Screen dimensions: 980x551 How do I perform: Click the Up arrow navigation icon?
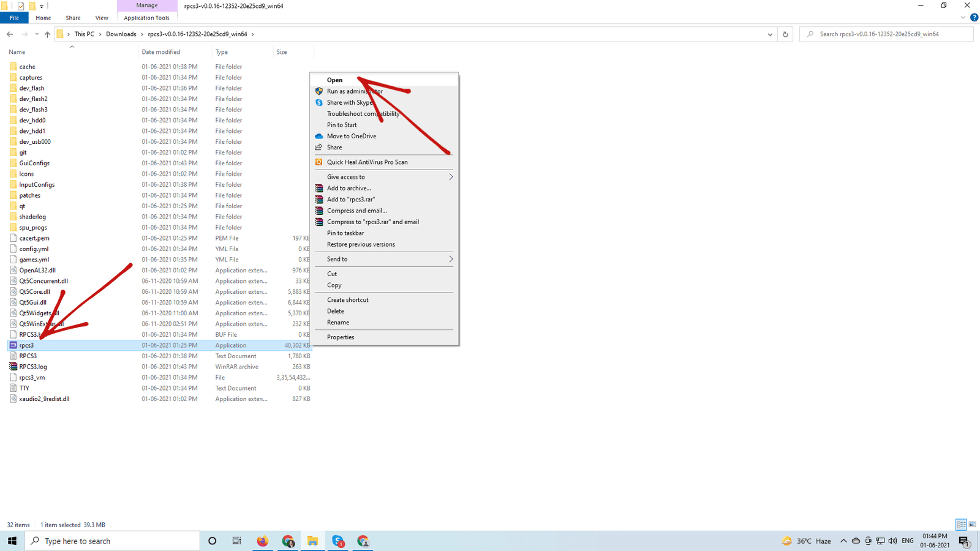pos(47,34)
